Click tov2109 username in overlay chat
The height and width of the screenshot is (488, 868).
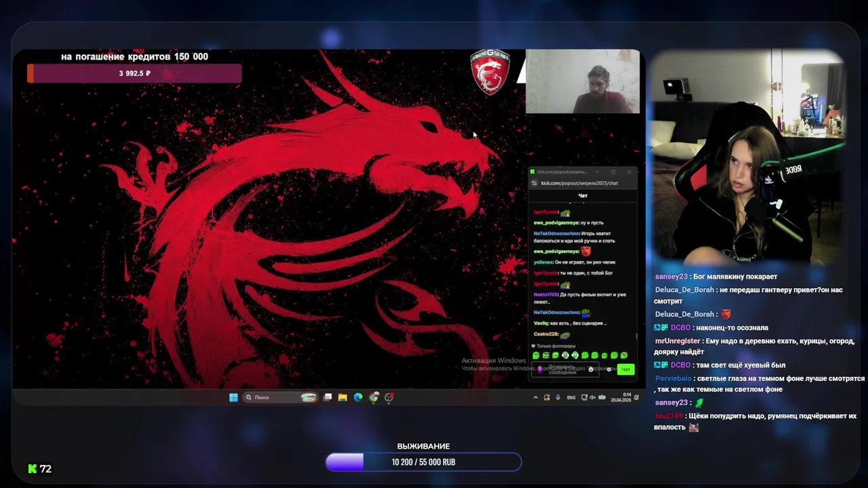click(669, 416)
